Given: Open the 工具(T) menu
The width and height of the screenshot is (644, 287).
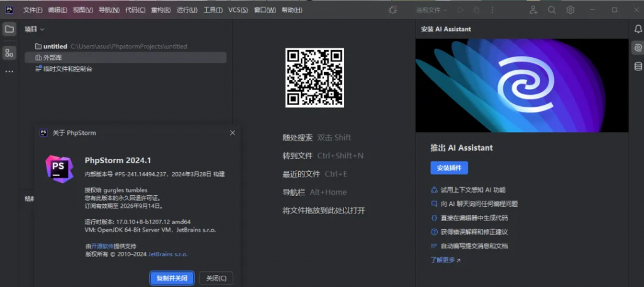Looking at the screenshot, I should tap(213, 10).
